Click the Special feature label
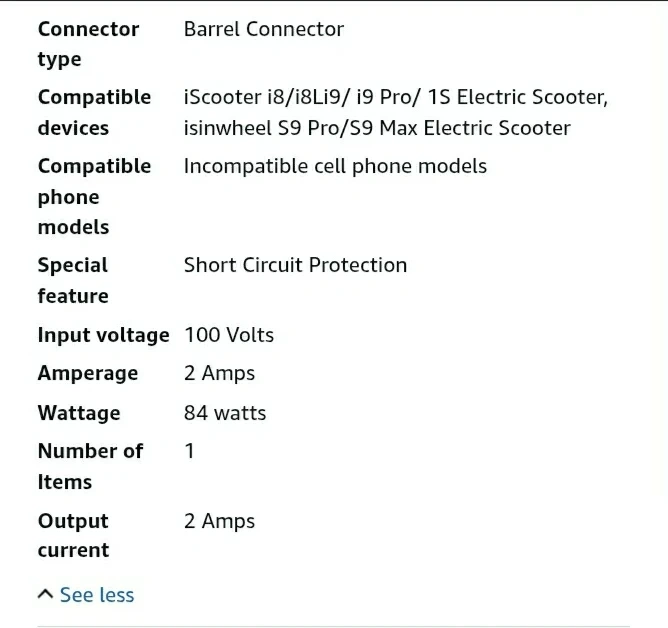Image resolution: width=668 pixels, height=628 pixels. pyautogui.click(x=73, y=280)
